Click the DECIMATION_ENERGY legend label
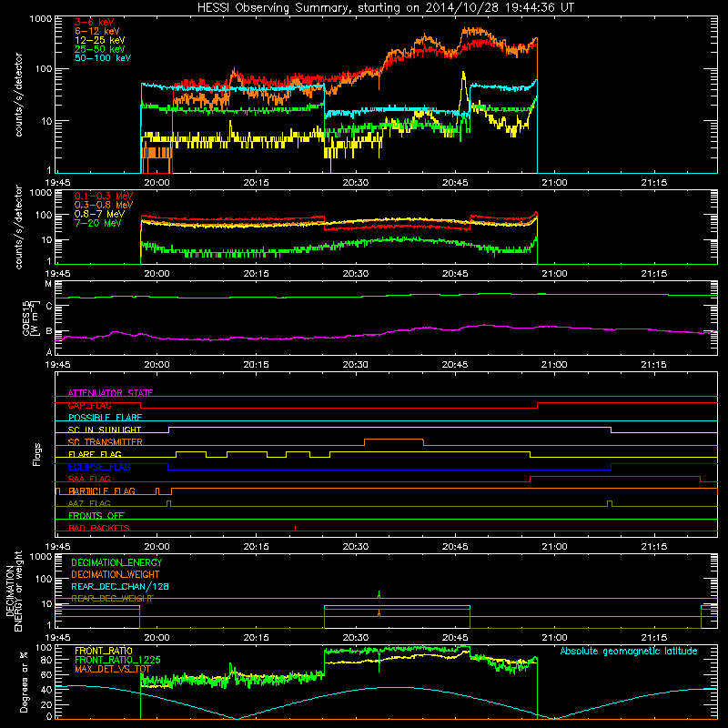 (x=116, y=562)
